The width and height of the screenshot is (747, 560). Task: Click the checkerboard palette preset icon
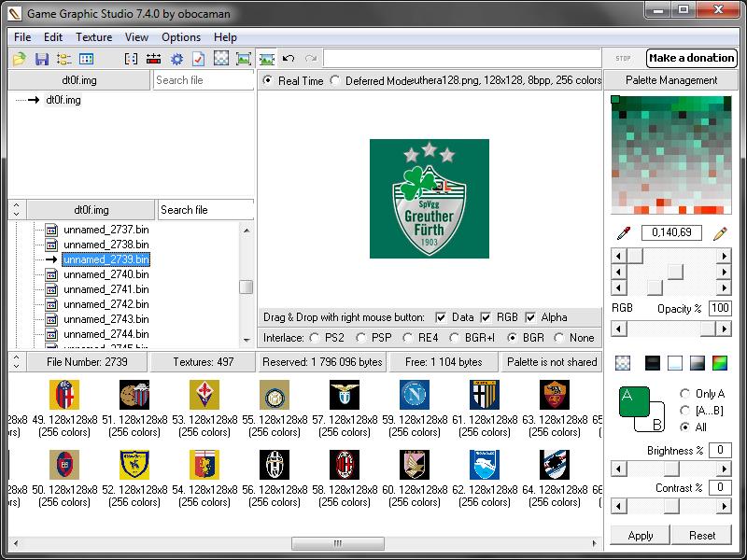click(623, 363)
